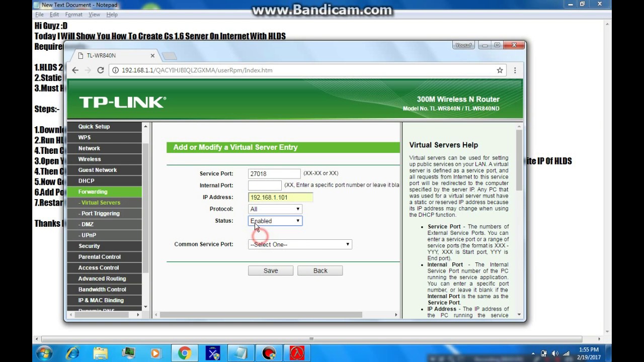The height and width of the screenshot is (362, 644).
Task: Open Wireless menu item
Action: tap(105, 159)
